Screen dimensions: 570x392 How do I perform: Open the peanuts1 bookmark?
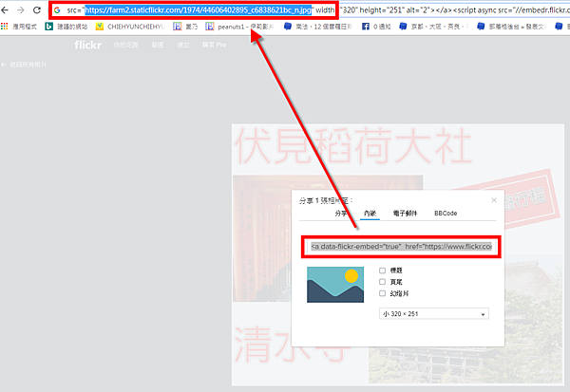[239, 27]
